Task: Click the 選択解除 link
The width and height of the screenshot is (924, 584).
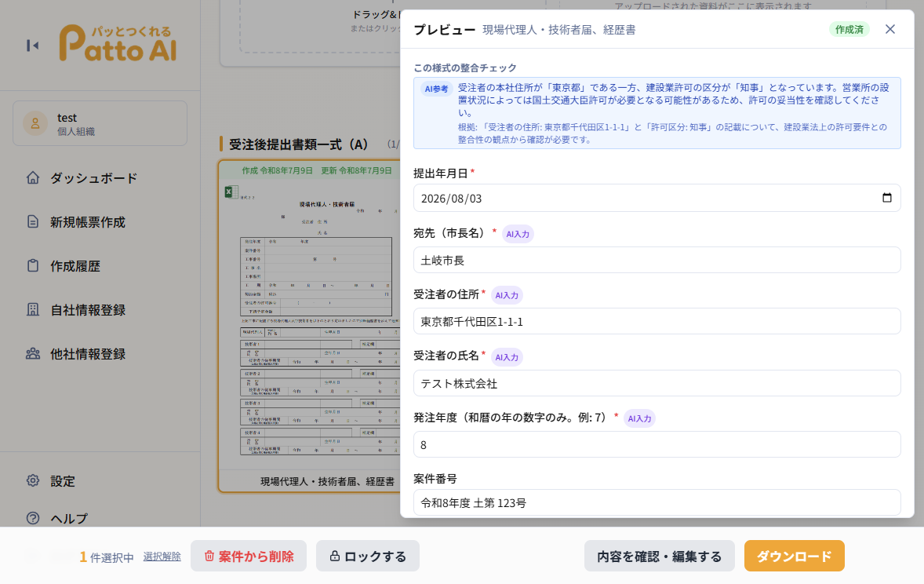Action: 162,557
